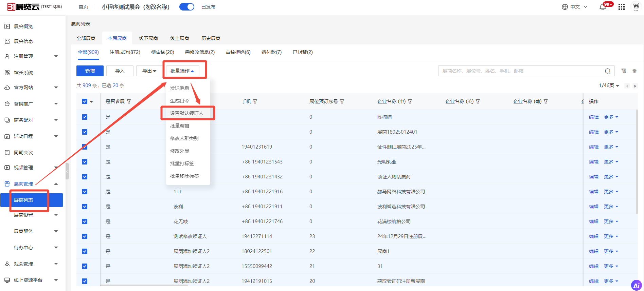Click the AI assistant floating icon
The height and width of the screenshot is (291, 644).
click(636, 285)
